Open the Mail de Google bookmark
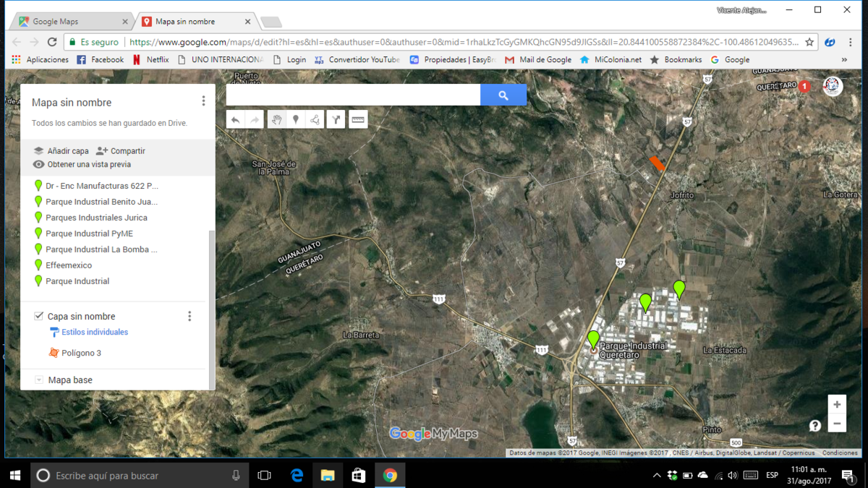The width and height of the screenshot is (868, 488). (538, 60)
